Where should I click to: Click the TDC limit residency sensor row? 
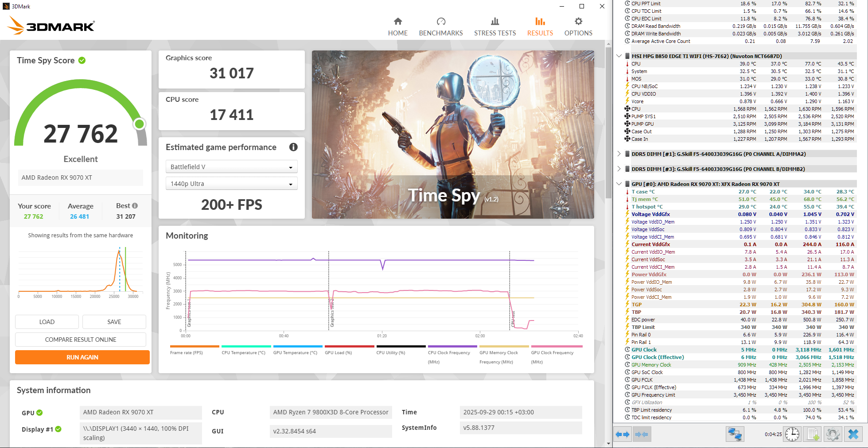740,417
